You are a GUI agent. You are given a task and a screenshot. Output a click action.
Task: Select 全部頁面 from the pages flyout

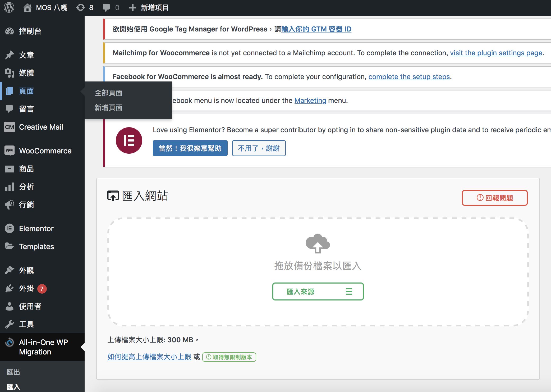[x=108, y=93]
